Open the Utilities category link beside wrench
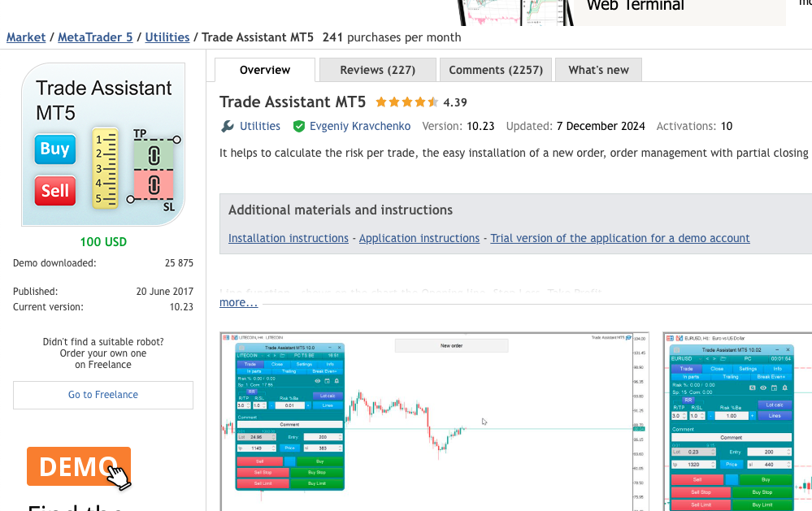The height and width of the screenshot is (511, 812). (260, 126)
